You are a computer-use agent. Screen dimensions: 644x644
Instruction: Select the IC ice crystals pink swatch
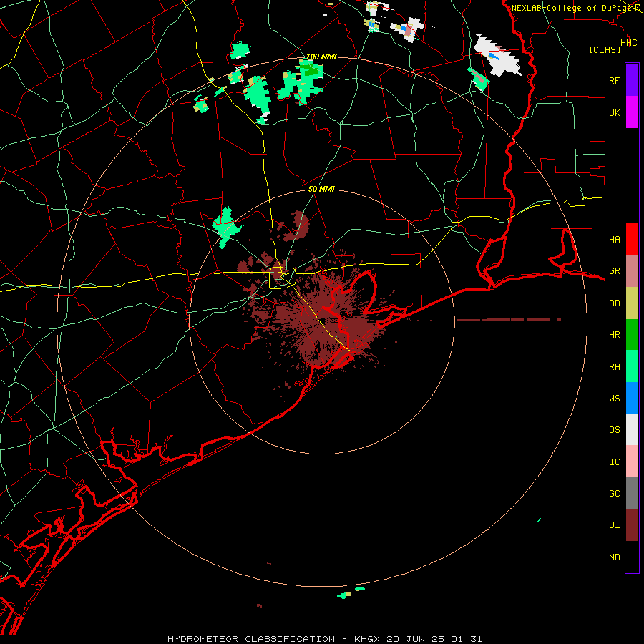[x=632, y=462]
